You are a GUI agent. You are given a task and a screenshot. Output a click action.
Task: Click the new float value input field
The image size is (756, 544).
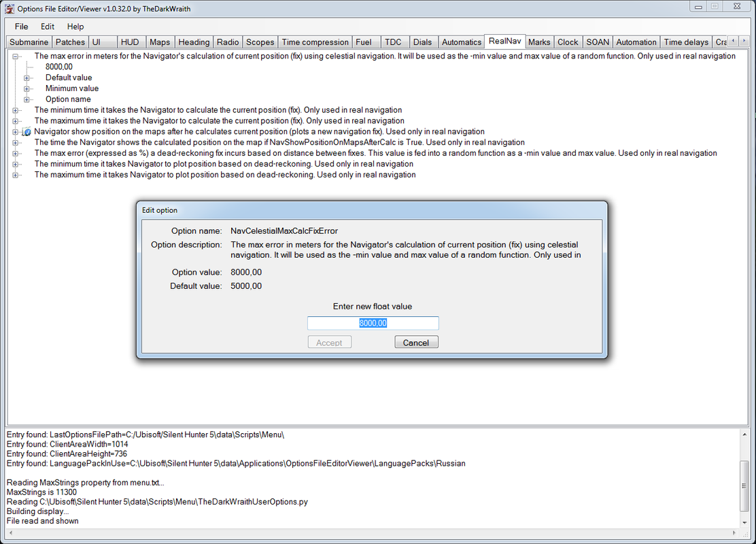[x=373, y=323]
